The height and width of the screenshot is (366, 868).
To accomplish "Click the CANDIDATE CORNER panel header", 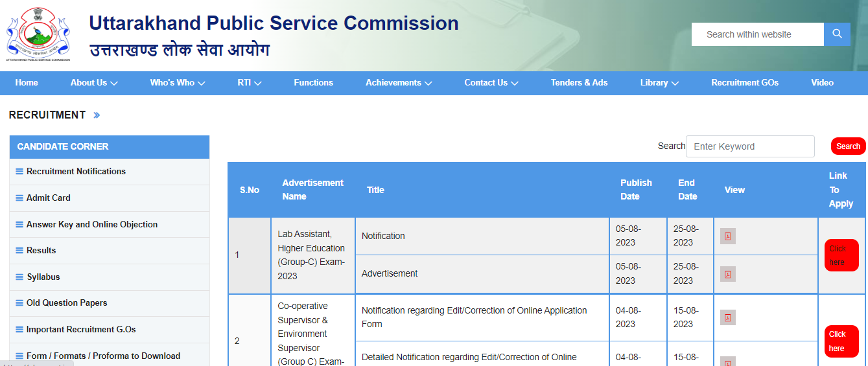I will tap(110, 147).
